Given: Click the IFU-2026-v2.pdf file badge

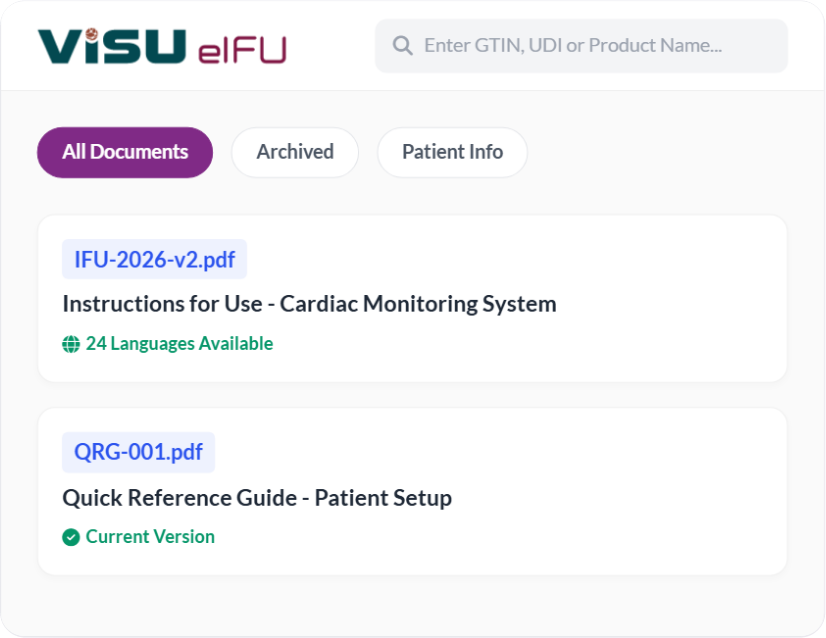Looking at the screenshot, I should (154, 259).
